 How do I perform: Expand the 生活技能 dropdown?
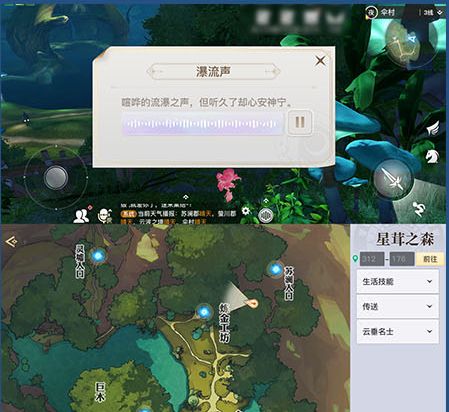pyautogui.click(x=398, y=281)
